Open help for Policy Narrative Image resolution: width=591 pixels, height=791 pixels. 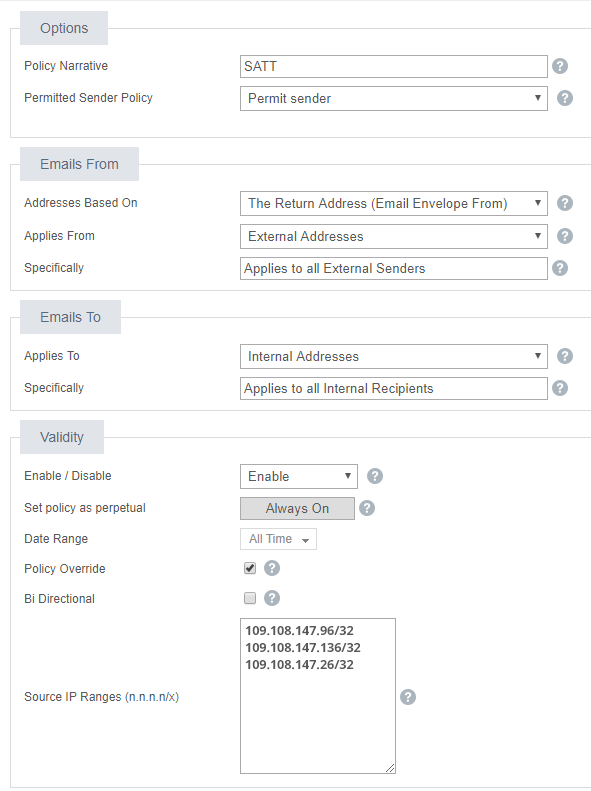[560, 66]
